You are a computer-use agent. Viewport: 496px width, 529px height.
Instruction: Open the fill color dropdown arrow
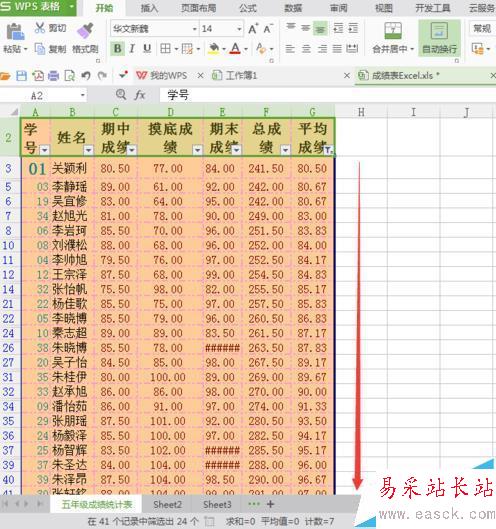[x=224, y=49]
